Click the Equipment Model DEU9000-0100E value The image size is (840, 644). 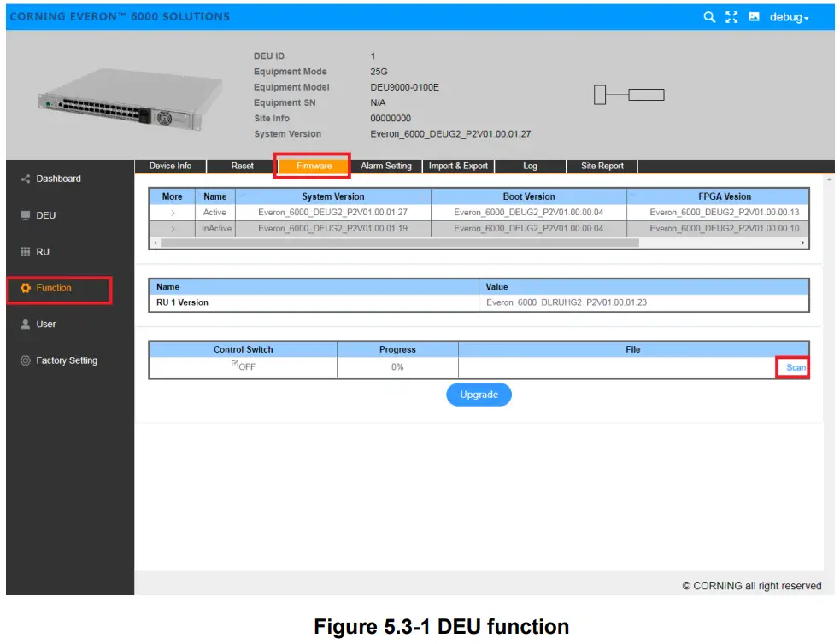click(x=404, y=87)
